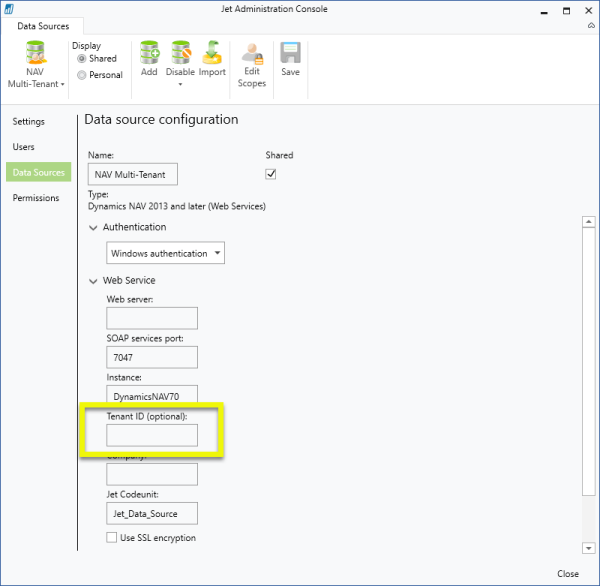Open Edit Scopes
600x586 pixels.
(251, 56)
